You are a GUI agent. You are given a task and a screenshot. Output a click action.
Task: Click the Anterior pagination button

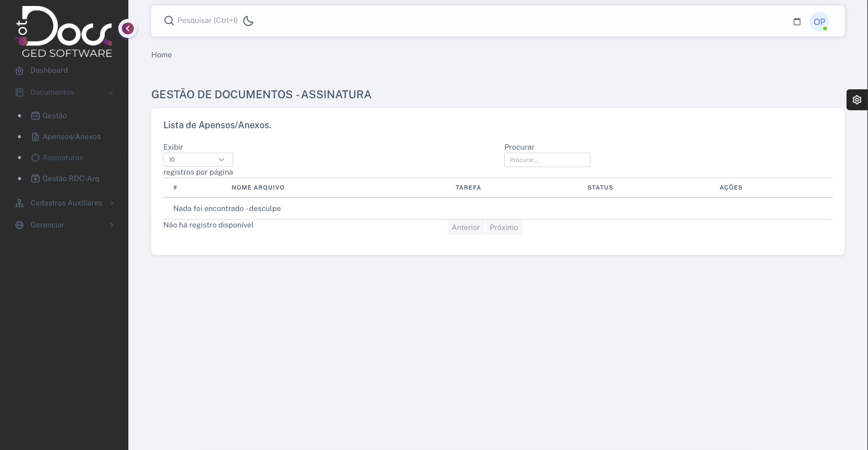click(465, 227)
